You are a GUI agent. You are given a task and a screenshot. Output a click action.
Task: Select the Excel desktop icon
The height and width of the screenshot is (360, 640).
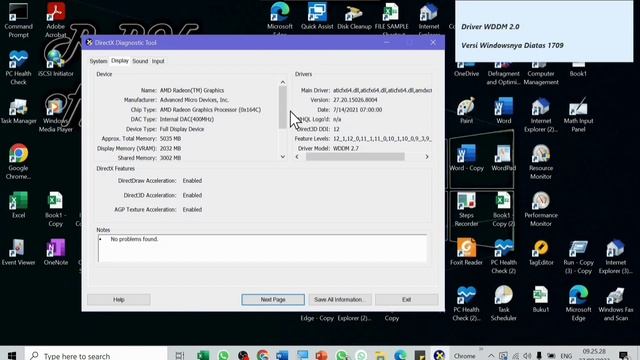[x=18, y=205]
